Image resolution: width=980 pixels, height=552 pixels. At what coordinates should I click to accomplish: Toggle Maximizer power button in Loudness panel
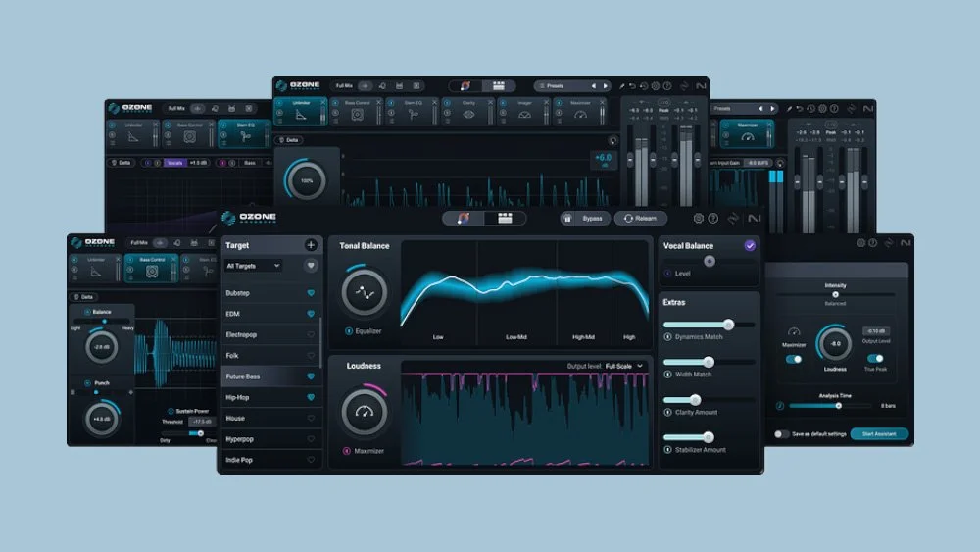point(347,451)
